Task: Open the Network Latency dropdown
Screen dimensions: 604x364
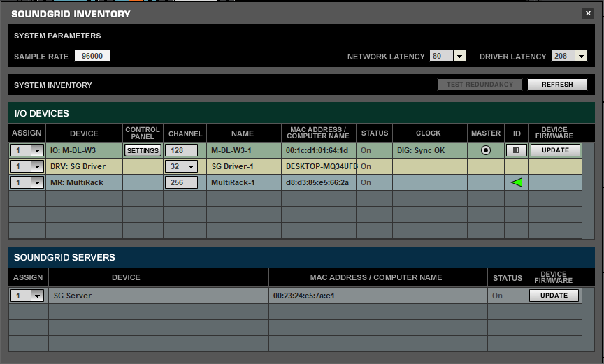Action: pyautogui.click(x=459, y=57)
